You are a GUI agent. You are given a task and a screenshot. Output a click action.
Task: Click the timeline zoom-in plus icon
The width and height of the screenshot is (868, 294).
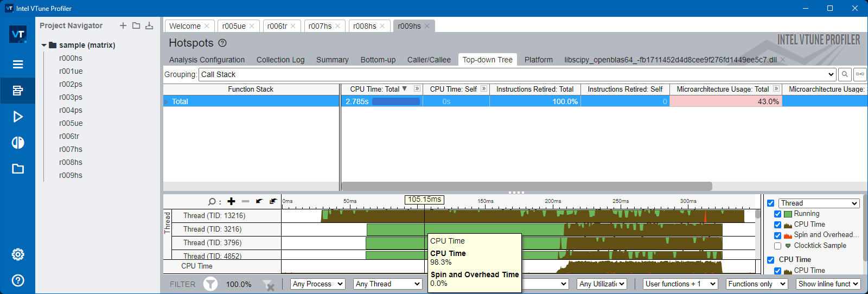point(231,201)
